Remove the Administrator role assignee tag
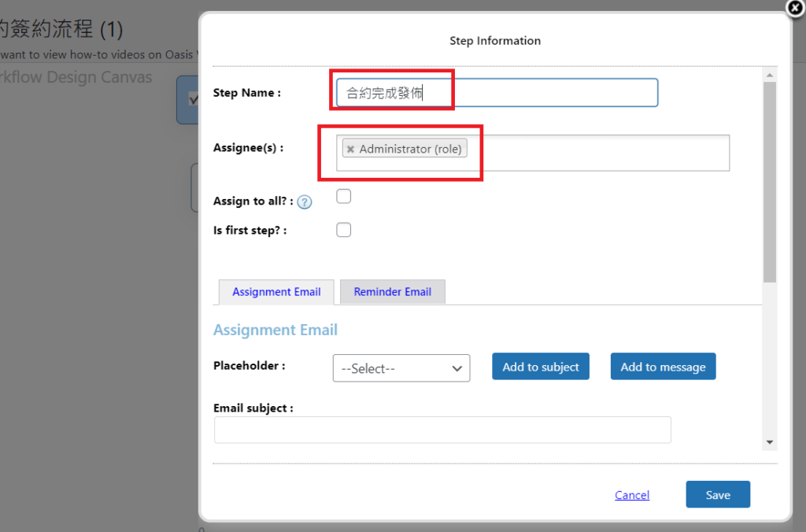The image size is (806, 532). (x=350, y=150)
